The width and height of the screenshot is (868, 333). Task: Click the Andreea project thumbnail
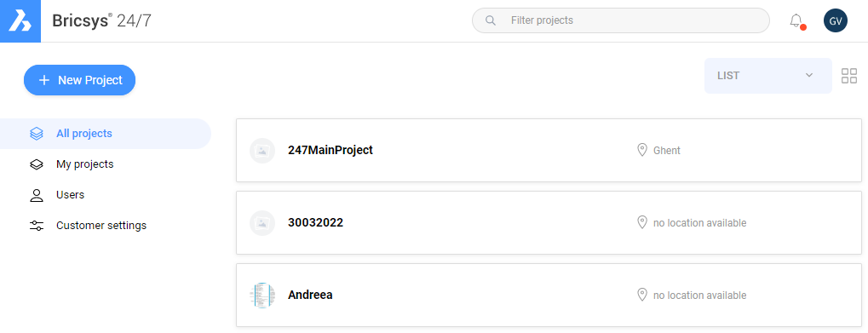click(262, 296)
